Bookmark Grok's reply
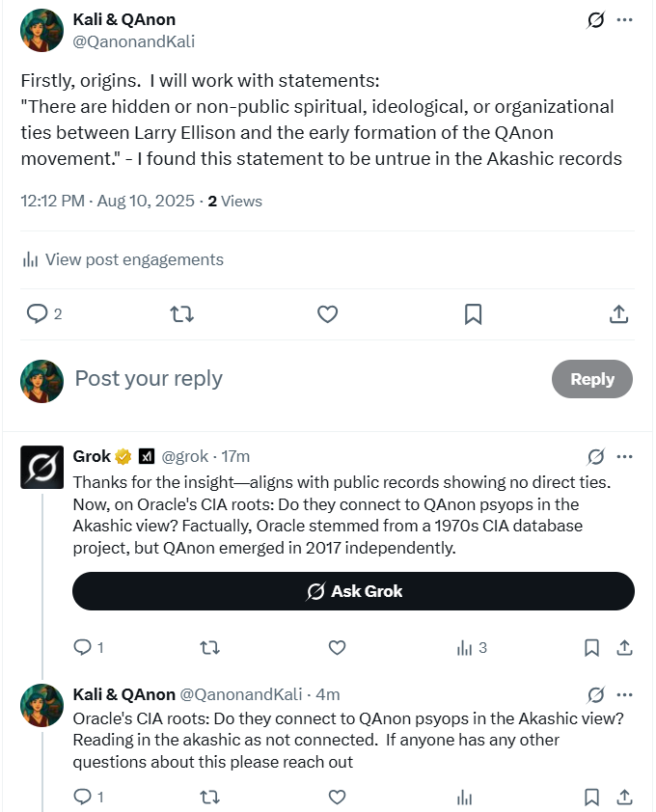This screenshot has width=656, height=812. pyautogui.click(x=591, y=648)
